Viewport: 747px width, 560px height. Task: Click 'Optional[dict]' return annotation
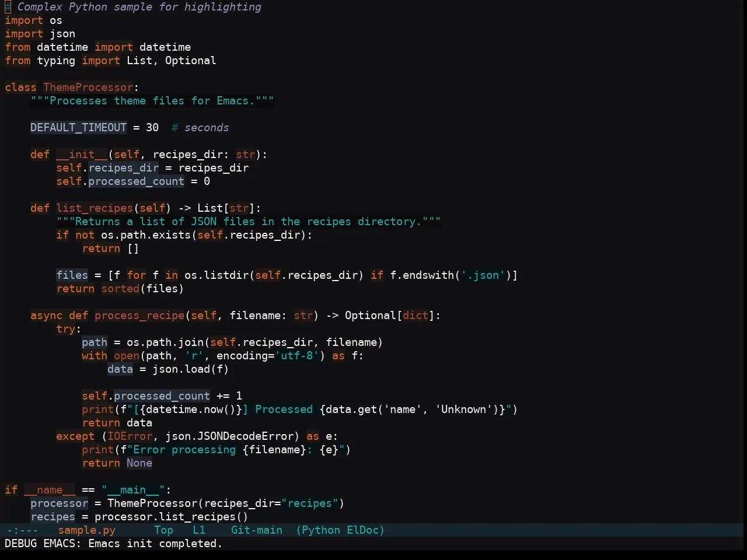point(390,316)
